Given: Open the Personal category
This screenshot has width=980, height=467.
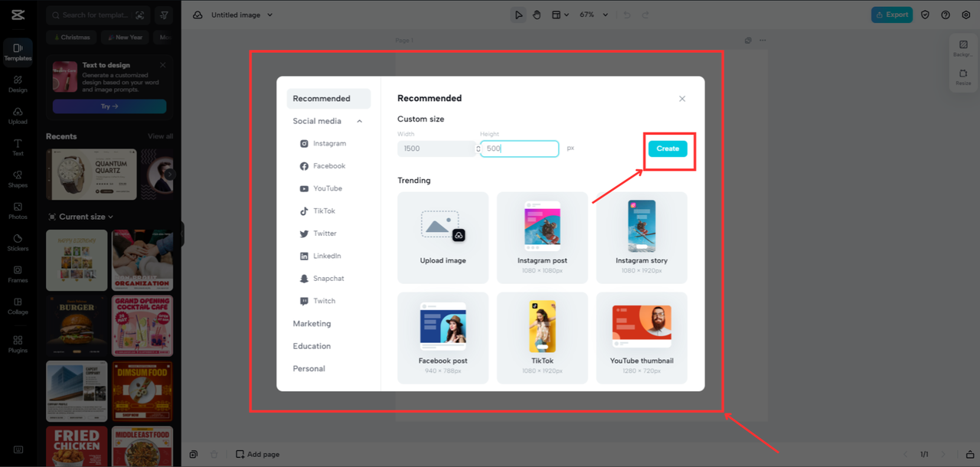Looking at the screenshot, I should pos(309,368).
